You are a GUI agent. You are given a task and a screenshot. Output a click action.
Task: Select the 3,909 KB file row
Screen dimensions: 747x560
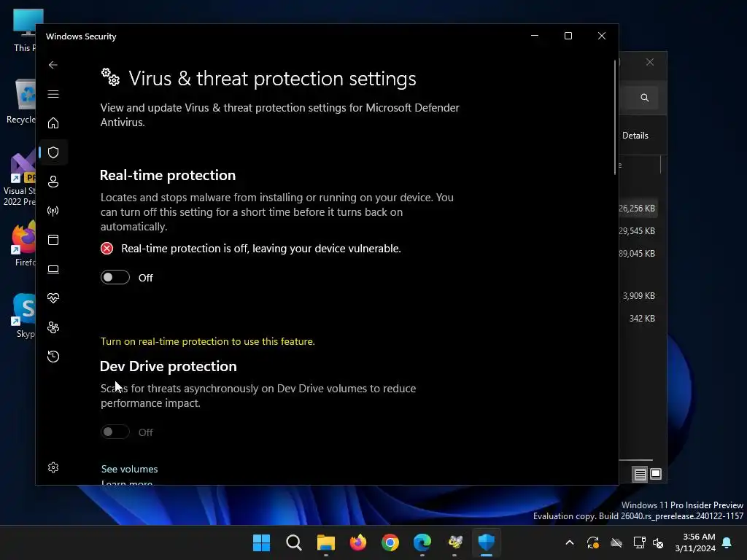[638, 296]
